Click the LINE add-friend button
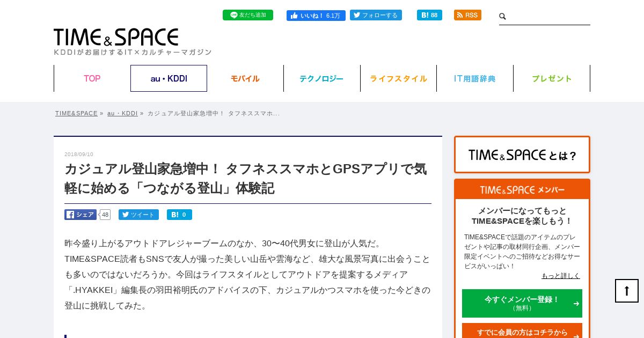Screen dimensions: 644x338 [x=247, y=15]
